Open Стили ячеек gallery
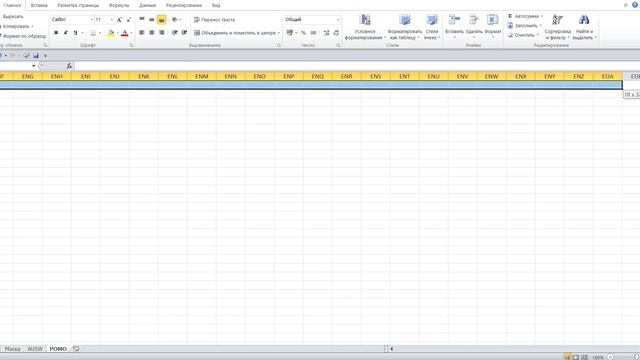 click(432, 27)
